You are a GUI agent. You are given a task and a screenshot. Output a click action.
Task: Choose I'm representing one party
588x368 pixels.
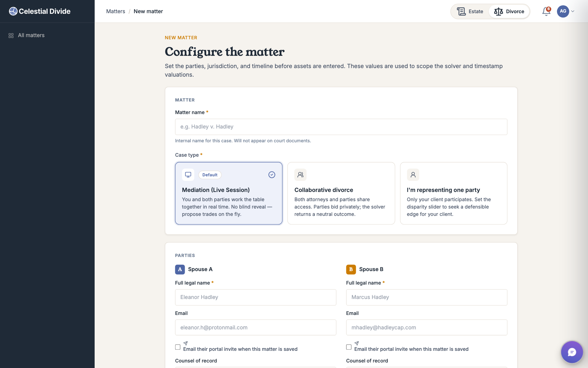[x=454, y=193]
